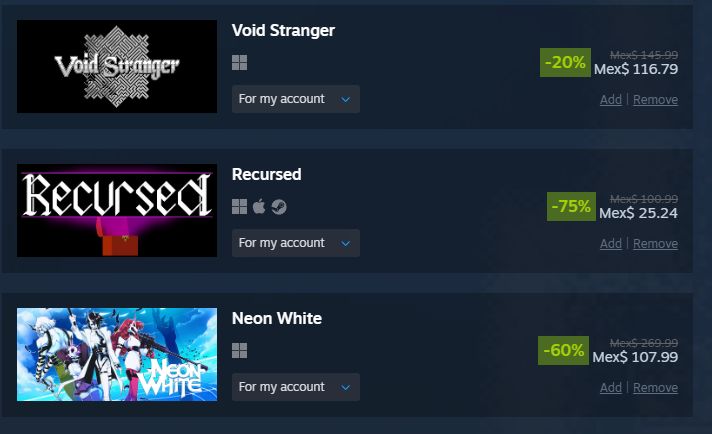Remove Neon White from the cart

[x=655, y=388]
